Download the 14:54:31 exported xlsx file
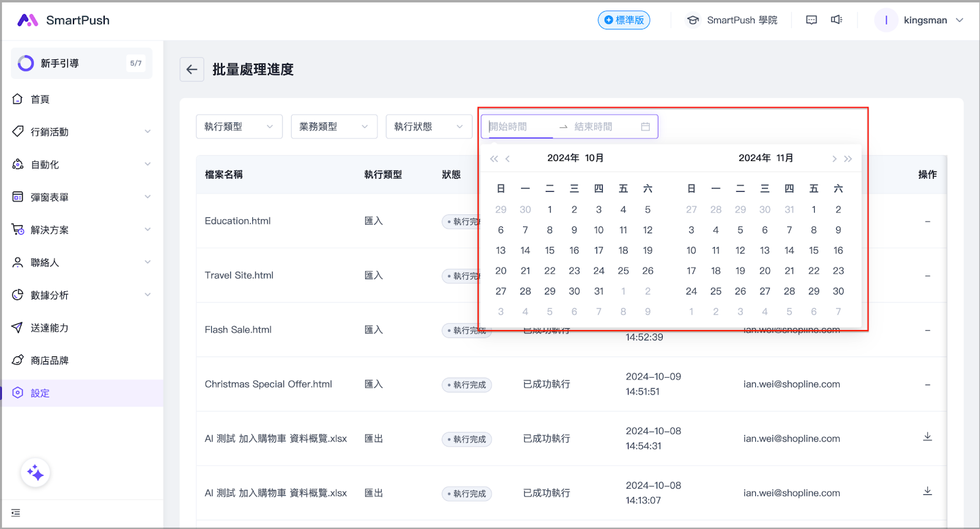This screenshot has height=529, width=980. [x=927, y=437]
